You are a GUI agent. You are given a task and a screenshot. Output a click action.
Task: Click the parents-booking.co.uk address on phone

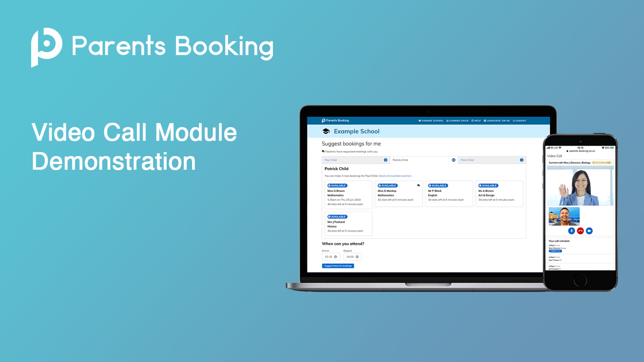tap(582, 151)
